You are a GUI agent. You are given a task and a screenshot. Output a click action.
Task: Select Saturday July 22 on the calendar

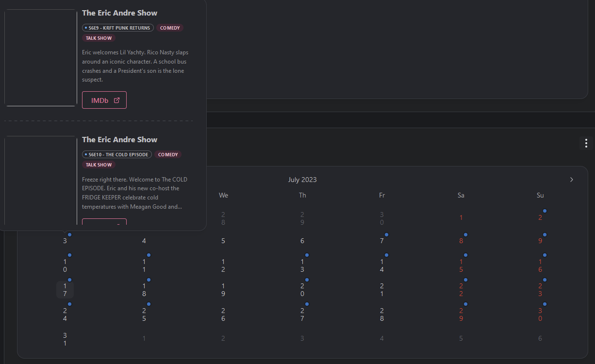pos(461,290)
